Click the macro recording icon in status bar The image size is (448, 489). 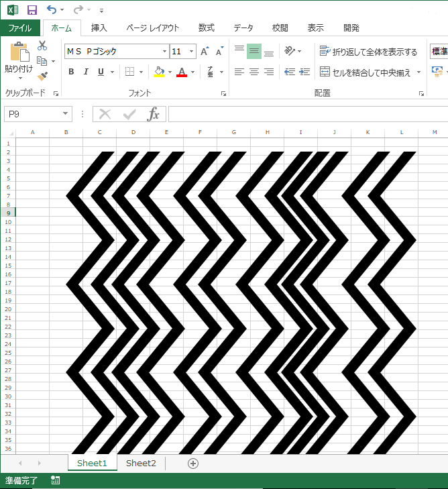(x=56, y=480)
